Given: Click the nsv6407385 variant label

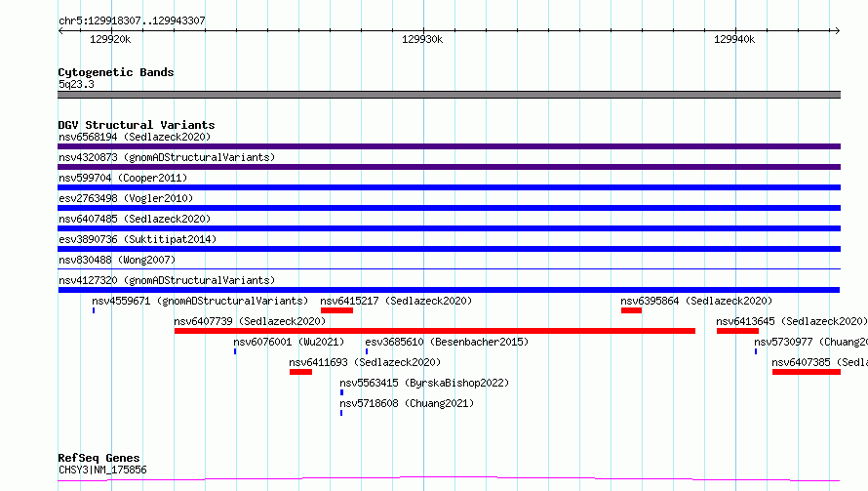Looking at the screenshot, I should tap(819, 362).
